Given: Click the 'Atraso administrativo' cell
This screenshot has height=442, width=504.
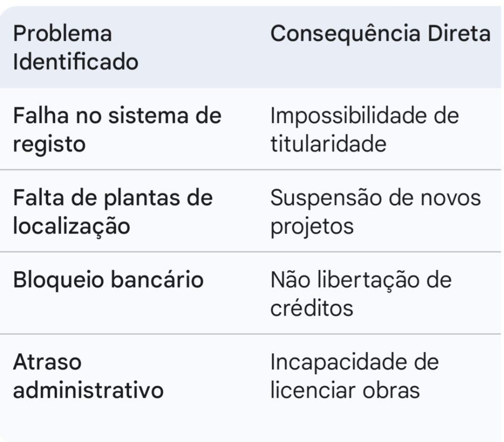Looking at the screenshot, I should click(88, 376).
